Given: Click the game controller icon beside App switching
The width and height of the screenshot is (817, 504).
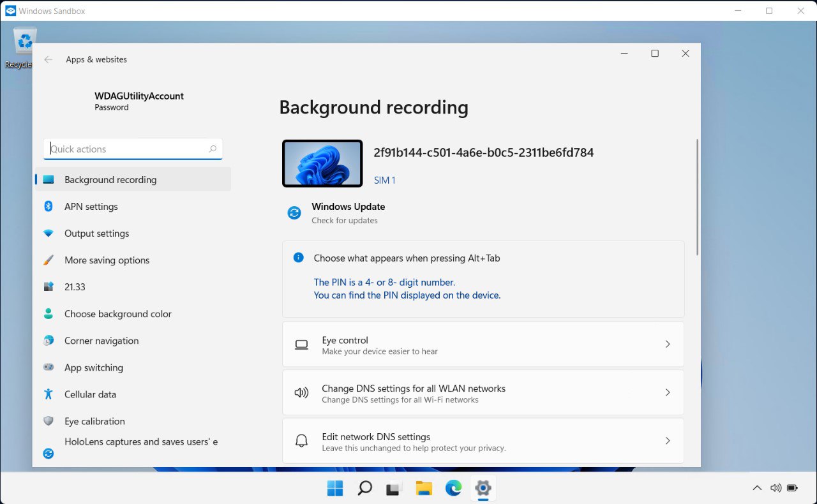Looking at the screenshot, I should pos(49,367).
